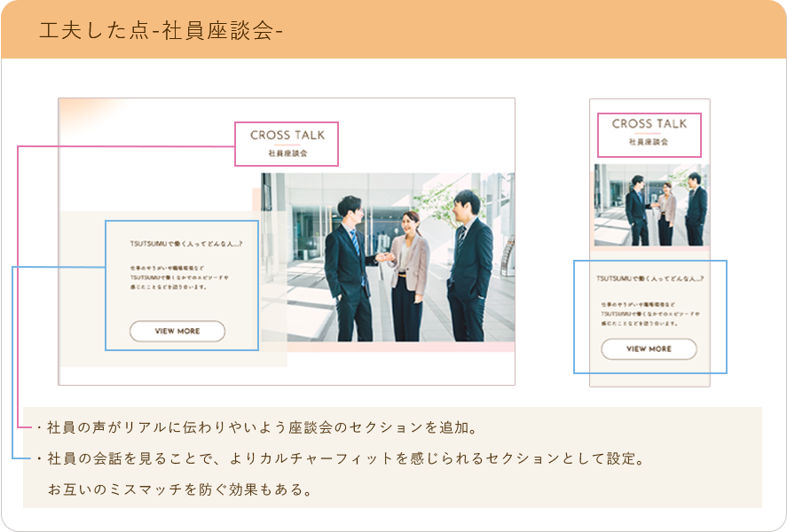Viewport: 787px width, 532px height.
Task: Click the bullet dot before 社員の会話を見ることで
Action: coord(40,458)
